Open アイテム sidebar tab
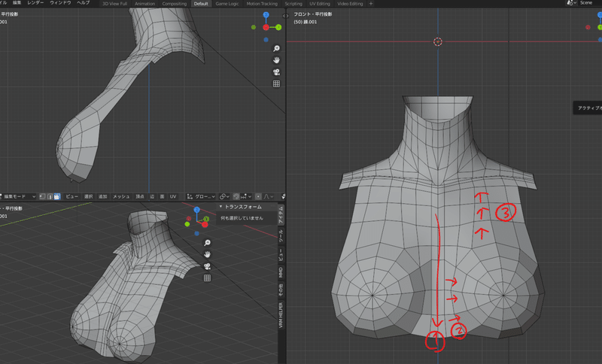The height and width of the screenshot is (364, 602). tap(281, 215)
